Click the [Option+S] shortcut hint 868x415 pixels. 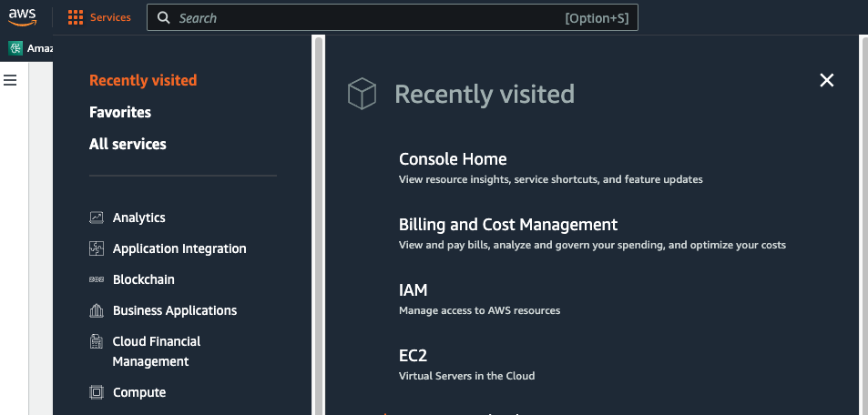click(597, 18)
